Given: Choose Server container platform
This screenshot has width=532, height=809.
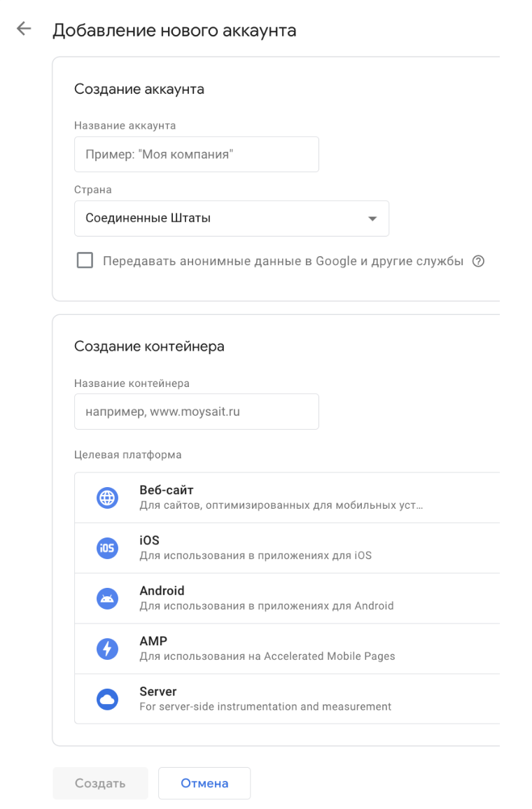Looking at the screenshot, I should pos(287,699).
